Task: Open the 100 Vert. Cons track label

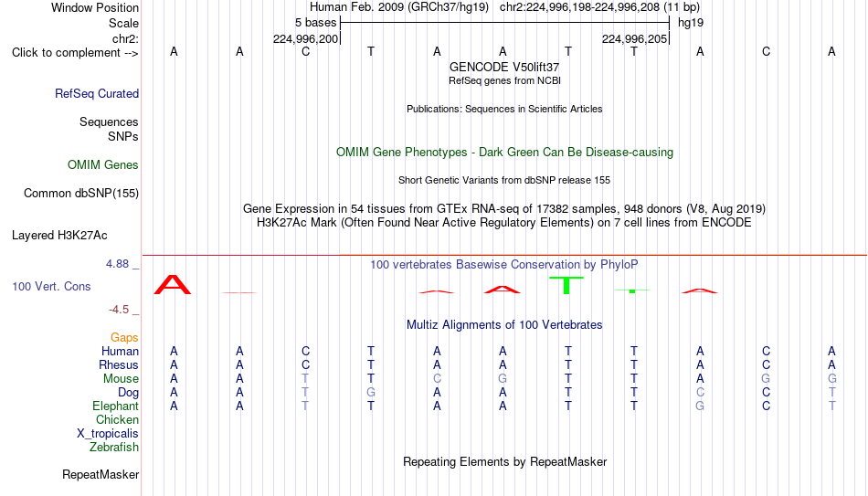Action: (51, 286)
